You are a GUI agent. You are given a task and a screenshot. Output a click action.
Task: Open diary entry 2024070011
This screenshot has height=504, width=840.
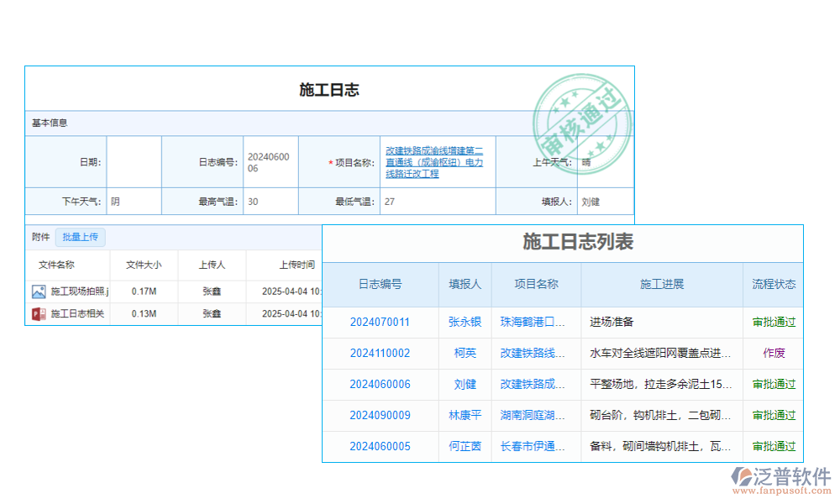(x=380, y=322)
